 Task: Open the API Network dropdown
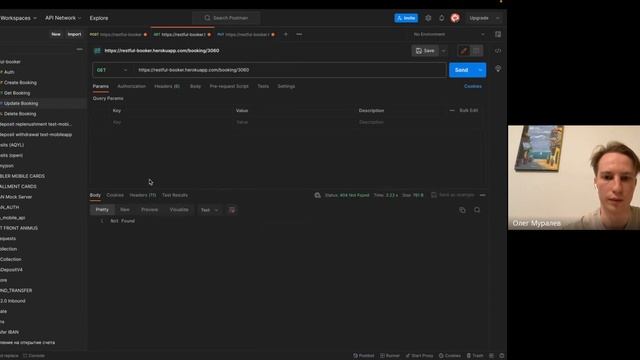pos(63,18)
